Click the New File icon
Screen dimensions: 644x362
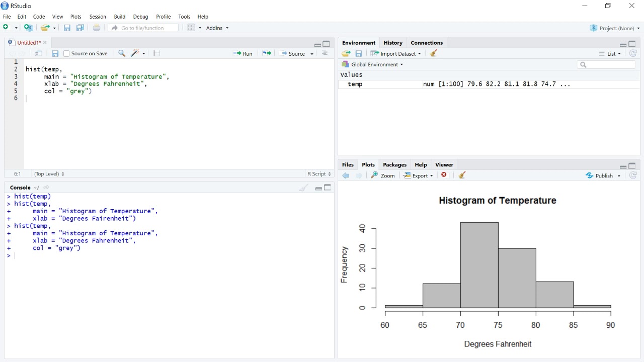click(7, 28)
